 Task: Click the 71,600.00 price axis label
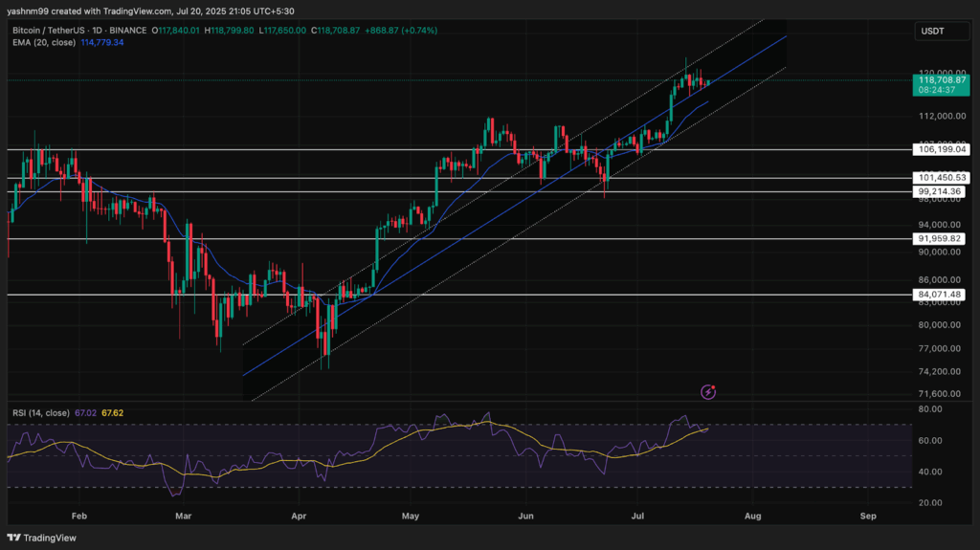[940, 394]
